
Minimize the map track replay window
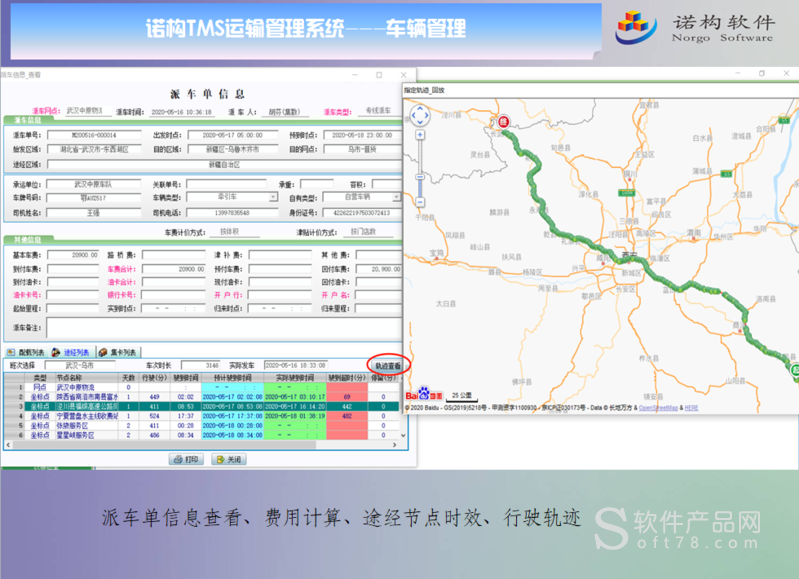pyautogui.click(x=737, y=73)
